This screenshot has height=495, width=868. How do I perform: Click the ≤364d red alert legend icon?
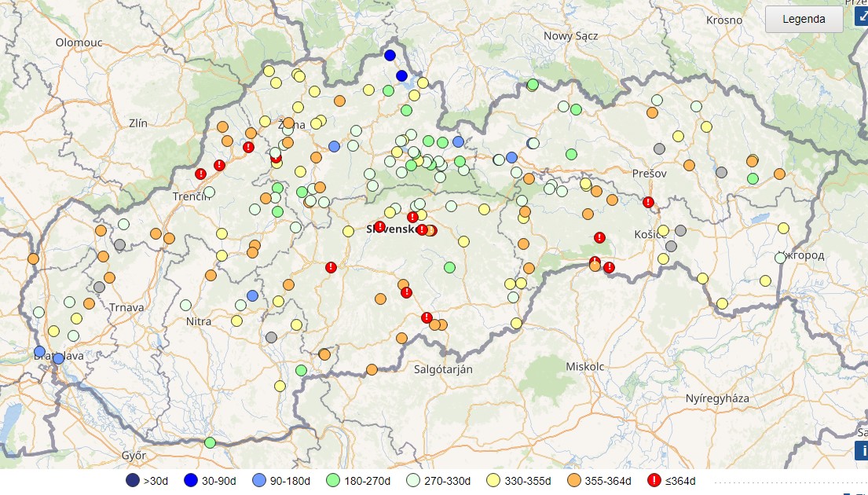point(654,480)
